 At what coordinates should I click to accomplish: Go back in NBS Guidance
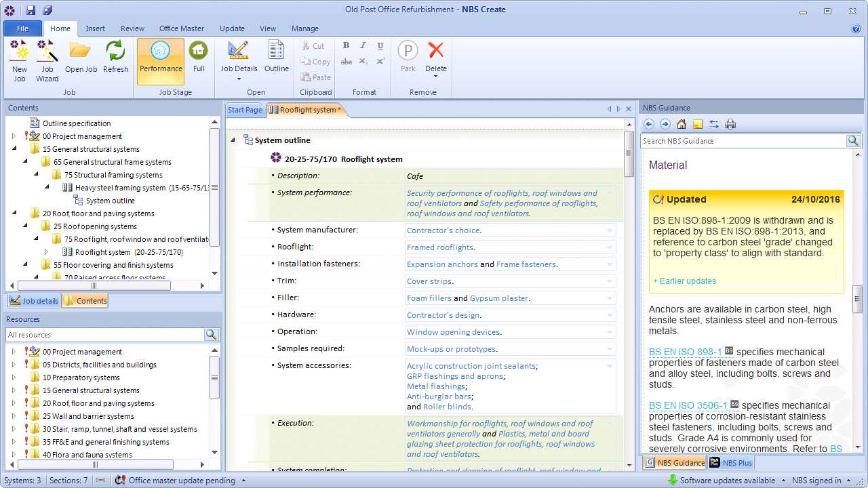[x=649, y=124]
